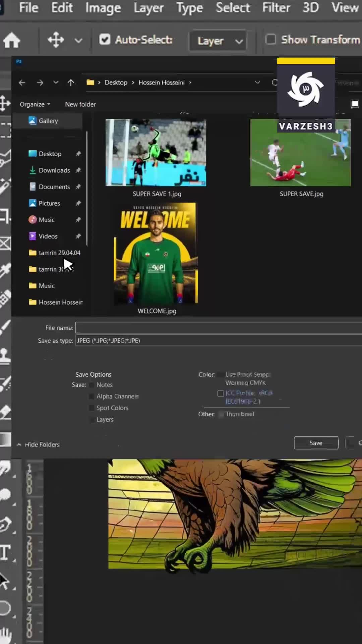Screen dimensions: 362x644
Task: Open Downloads folder in sidebar
Action: [54, 170]
